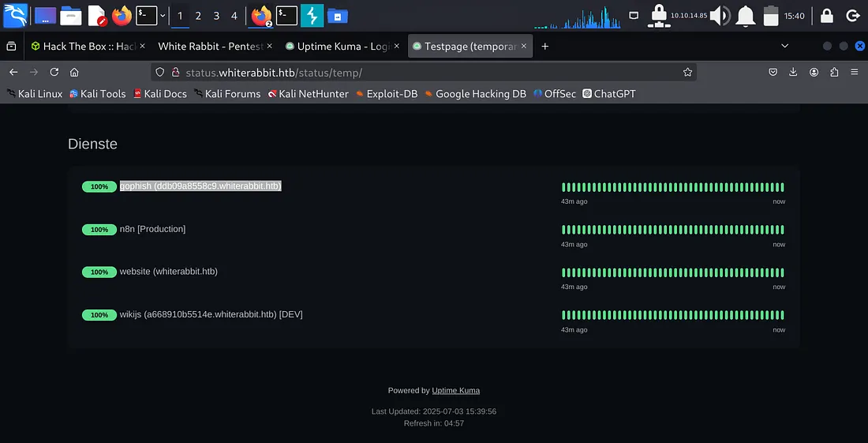Open the Kali Docs bookmark
The image size is (868, 443).
160,94
